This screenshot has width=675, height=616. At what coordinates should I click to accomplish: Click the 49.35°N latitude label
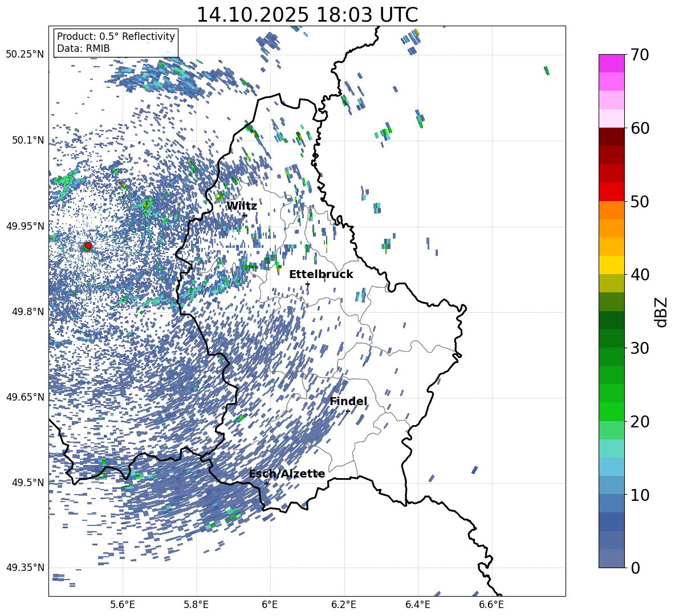click(25, 568)
